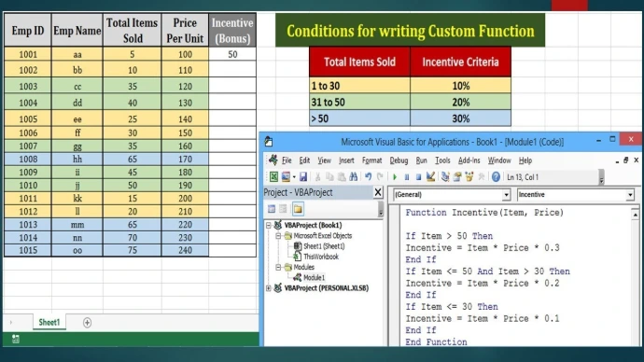644x362 pixels.
Task: Open Project Explorer toolbar icon
Action: (445, 177)
